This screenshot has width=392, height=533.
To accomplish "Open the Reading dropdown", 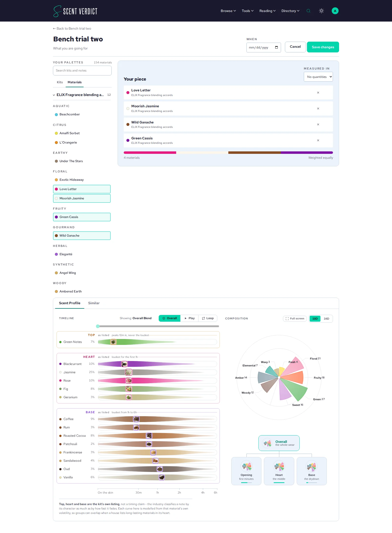I will (x=268, y=11).
